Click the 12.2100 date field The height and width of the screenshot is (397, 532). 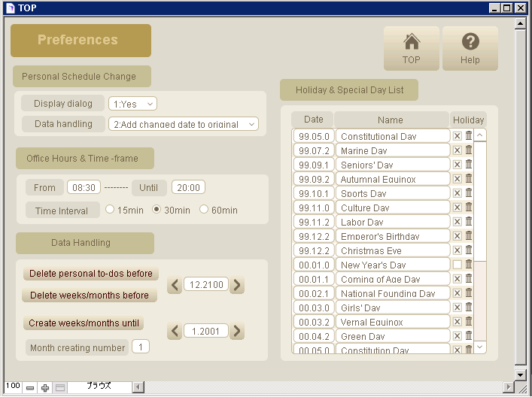206,284
